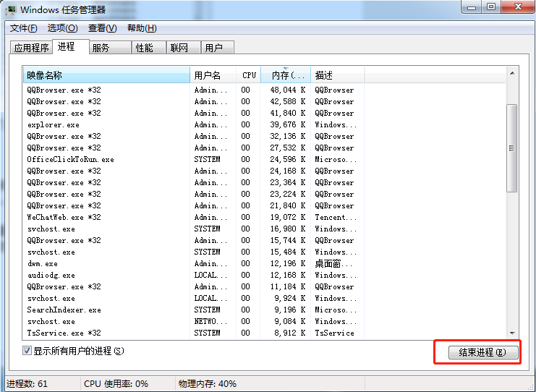The width and height of the screenshot is (536, 392).
Task: Click the vertical scrollbar thumb
Action: pos(512,148)
